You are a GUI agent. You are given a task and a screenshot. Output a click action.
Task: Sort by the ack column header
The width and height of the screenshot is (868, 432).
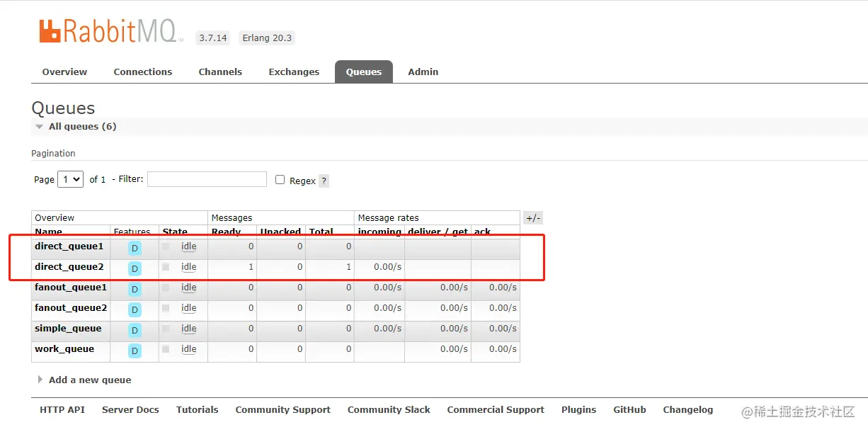[x=483, y=232]
